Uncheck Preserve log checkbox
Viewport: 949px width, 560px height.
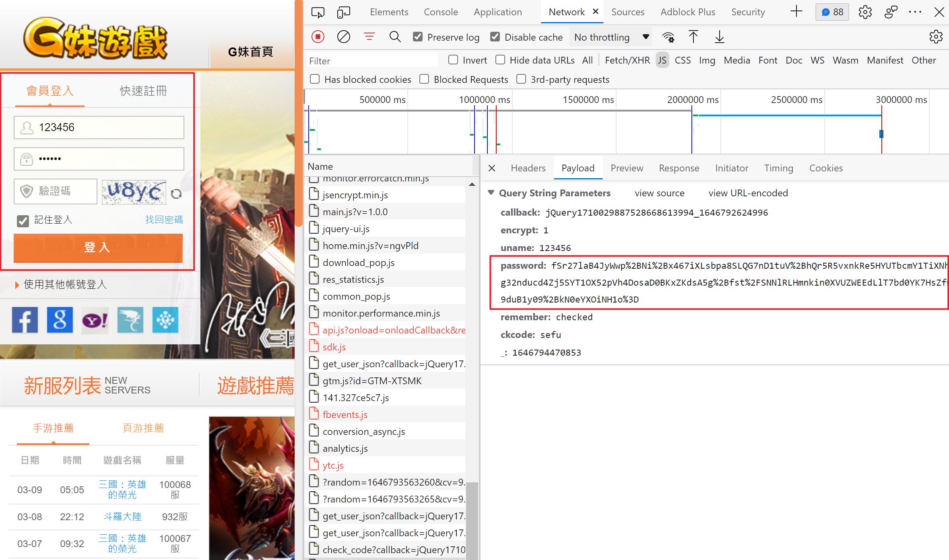(x=418, y=37)
